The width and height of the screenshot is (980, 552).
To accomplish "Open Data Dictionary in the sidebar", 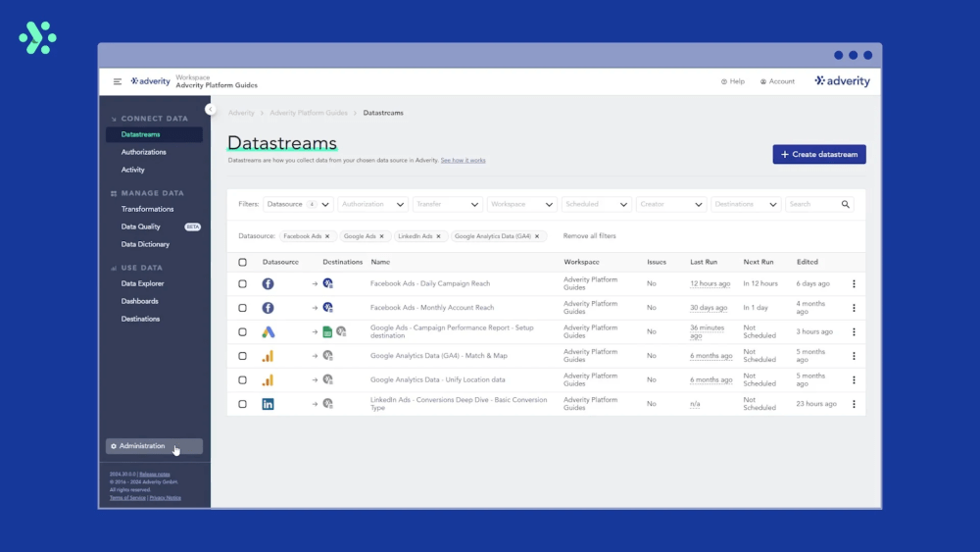I will [145, 244].
